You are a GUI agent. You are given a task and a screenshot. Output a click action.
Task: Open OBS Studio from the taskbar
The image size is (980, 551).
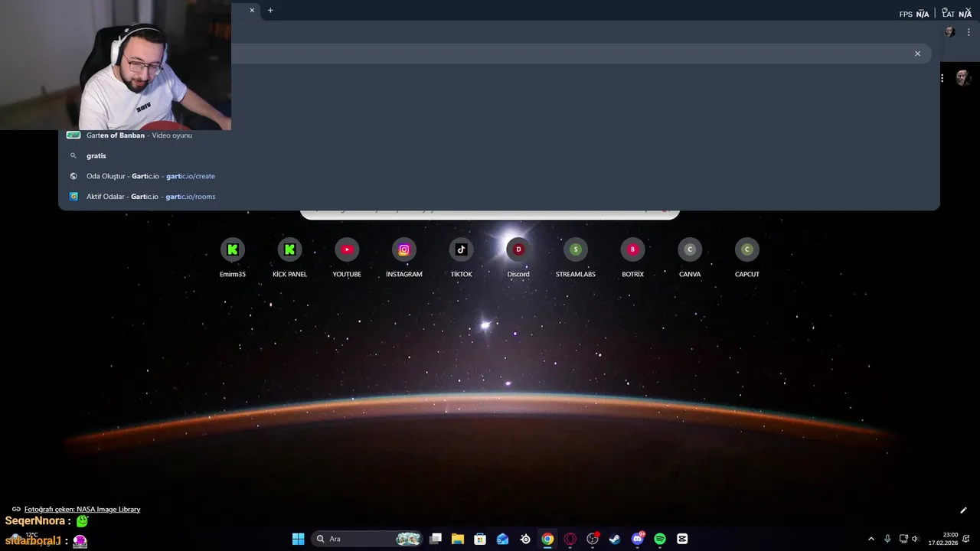click(x=593, y=539)
